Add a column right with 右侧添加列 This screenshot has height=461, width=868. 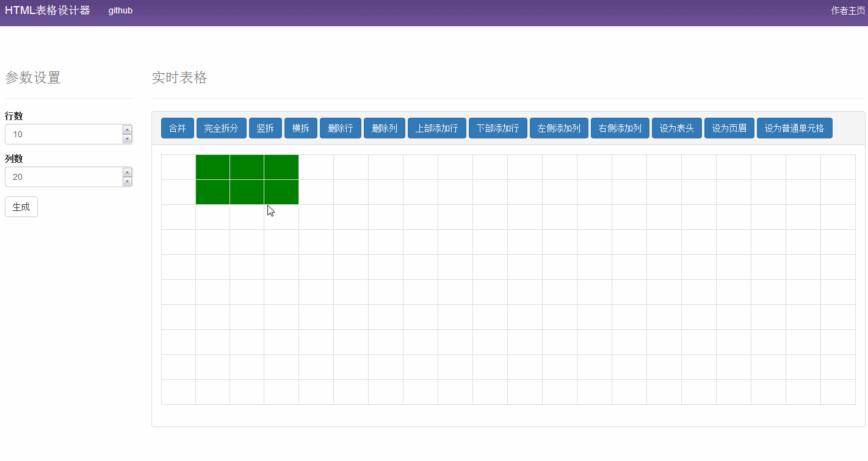pos(620,129)
